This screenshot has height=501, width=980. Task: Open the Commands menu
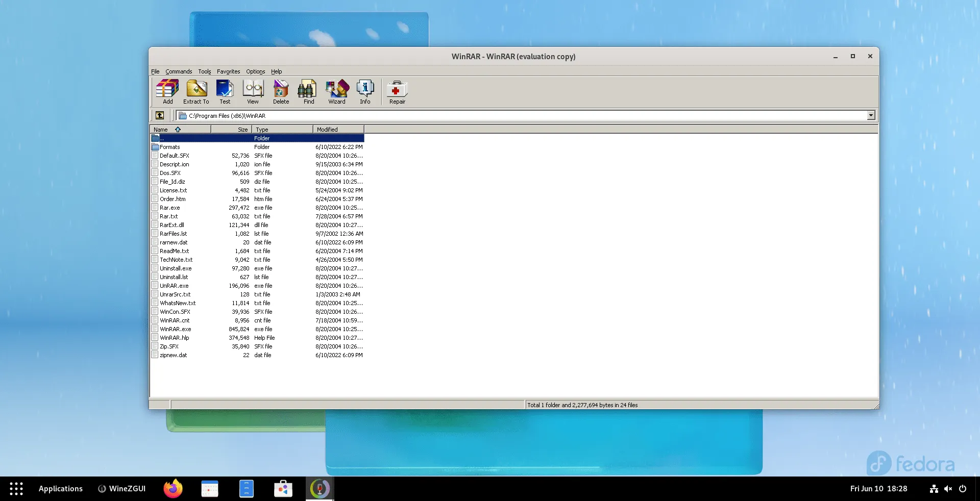click(x=178, y=71)
